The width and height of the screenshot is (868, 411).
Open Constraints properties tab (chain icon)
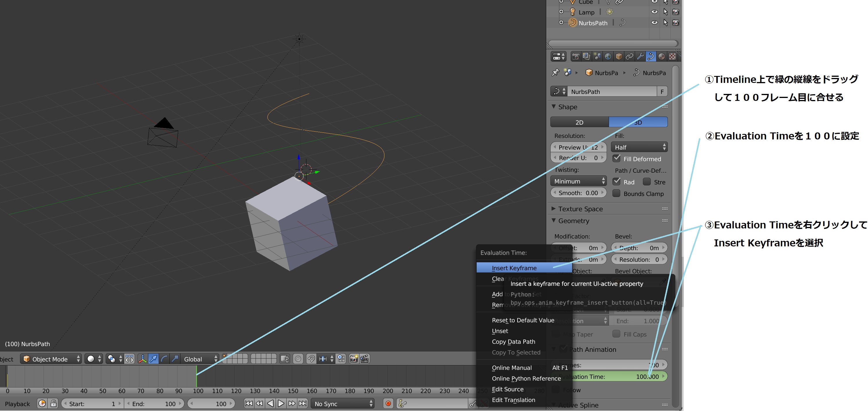click(x=630, y=57)
